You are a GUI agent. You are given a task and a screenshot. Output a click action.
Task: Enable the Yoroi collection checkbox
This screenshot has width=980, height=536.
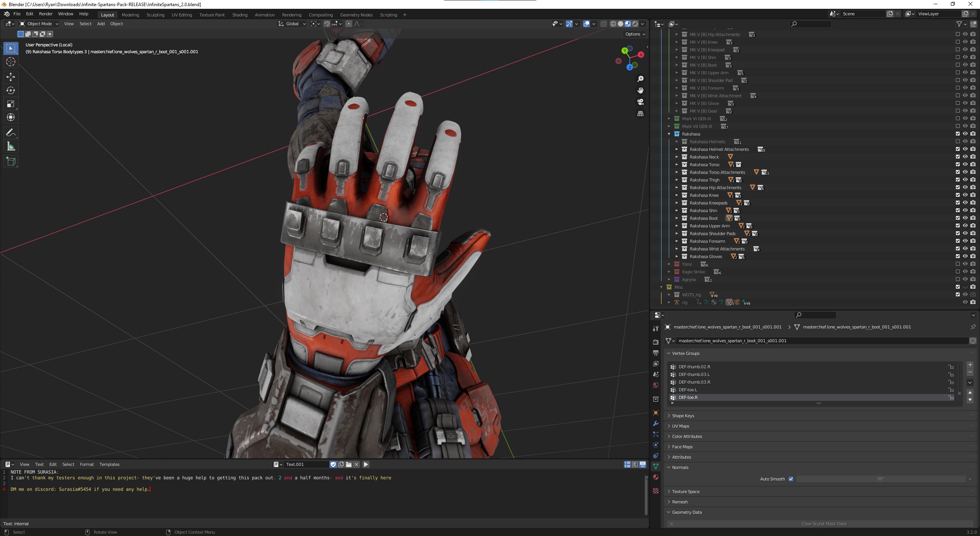(957, 264)
